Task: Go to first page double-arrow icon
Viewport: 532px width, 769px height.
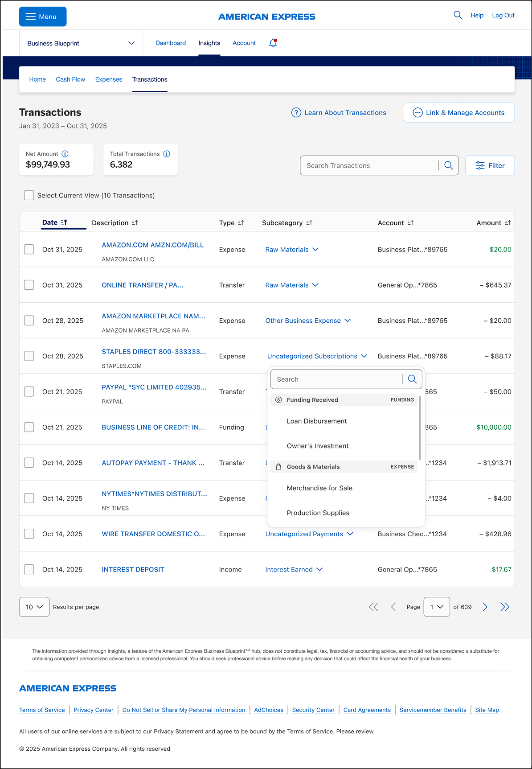Action: click(x=374, y=607)
